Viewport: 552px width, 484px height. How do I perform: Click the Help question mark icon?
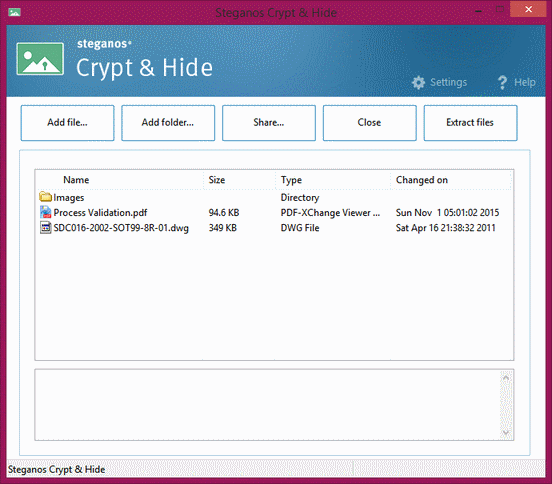pyautogui.click(x=502, y=82)
